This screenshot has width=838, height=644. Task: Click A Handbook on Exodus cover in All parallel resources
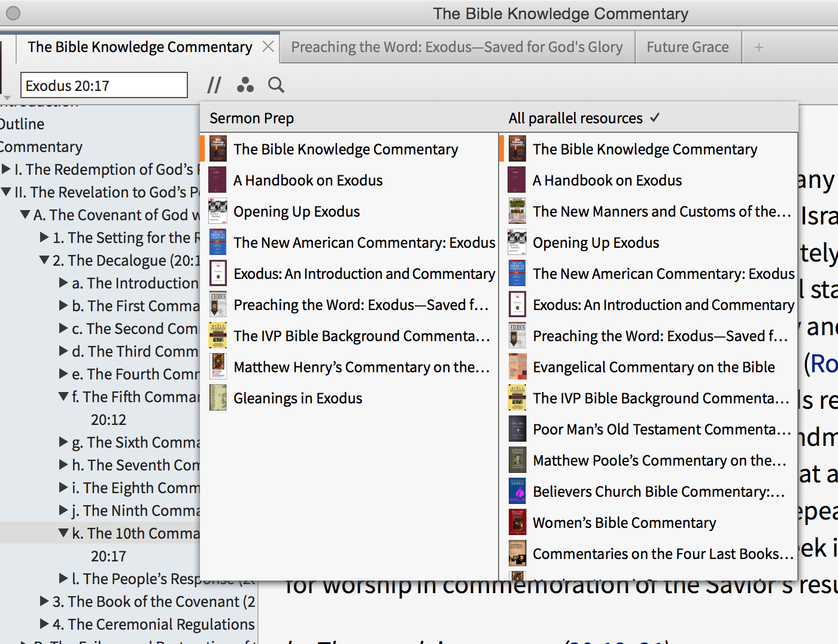coord(517,180)
